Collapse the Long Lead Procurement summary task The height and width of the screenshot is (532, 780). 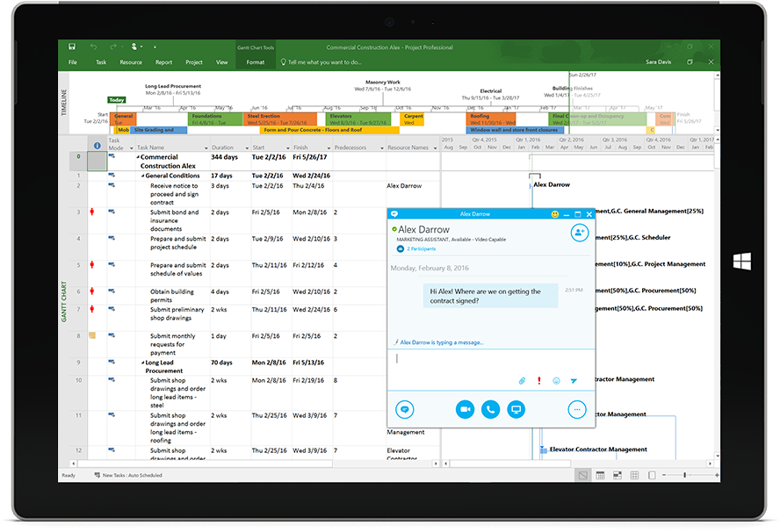click(x=143, y=363)
